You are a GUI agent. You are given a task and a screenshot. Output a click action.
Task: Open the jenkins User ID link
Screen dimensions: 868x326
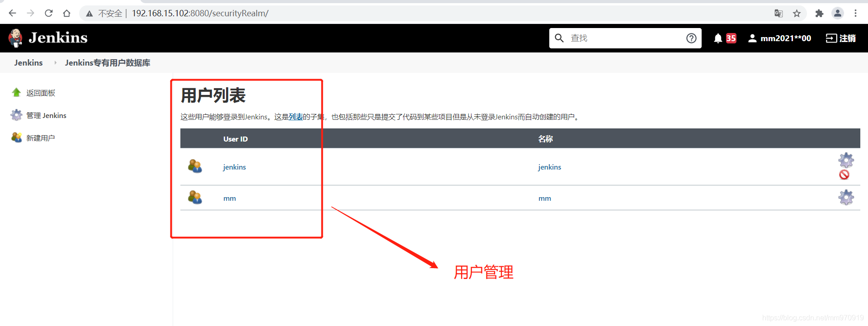pyautogui.click(x=235, y=167)
